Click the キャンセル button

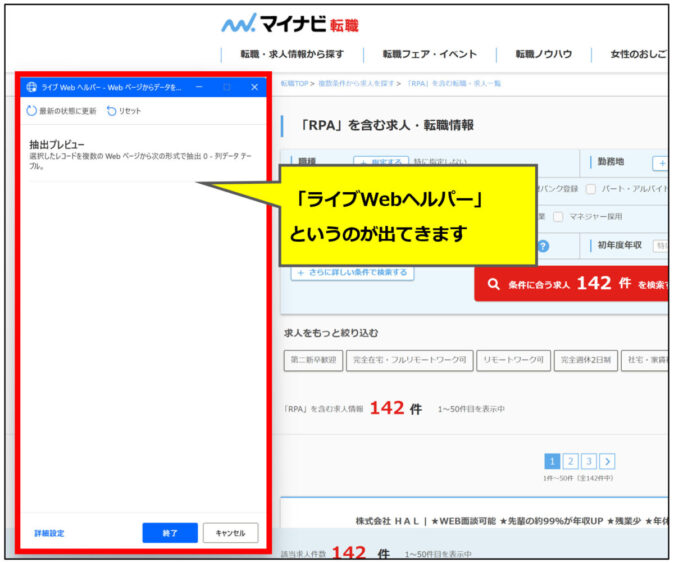pos(230,533)
